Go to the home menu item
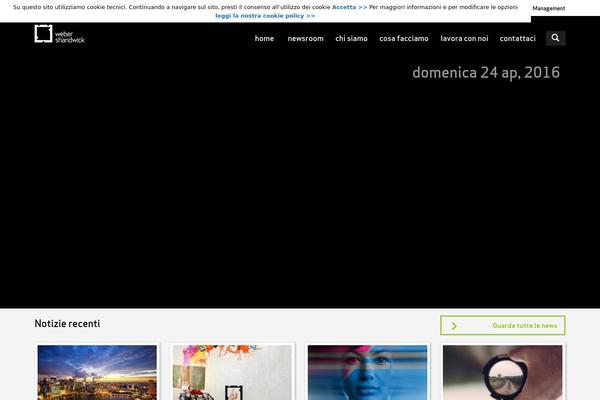The height and width of the screenshot is (400, 600). 264,38
